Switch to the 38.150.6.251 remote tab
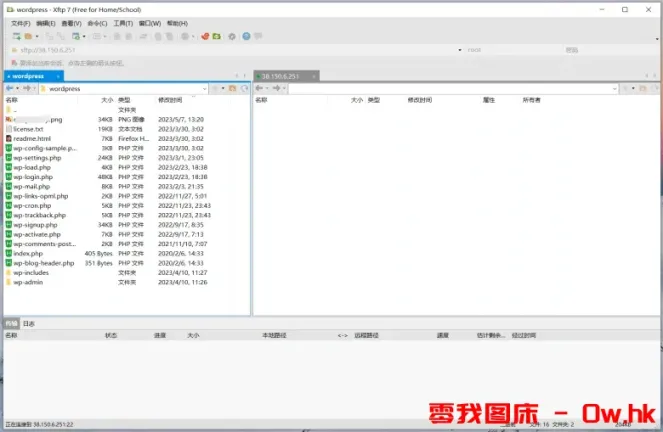Screen dimensions: 663x432 point(286,75)
